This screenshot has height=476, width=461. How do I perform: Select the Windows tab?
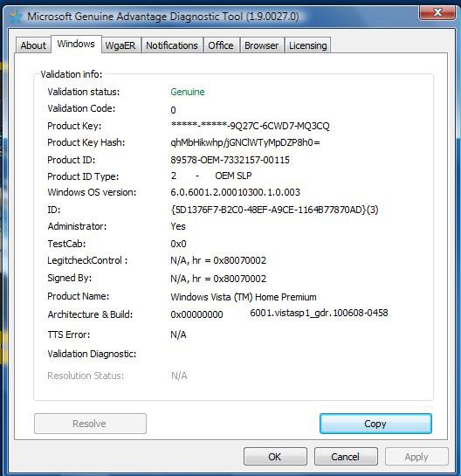[76, 44]
